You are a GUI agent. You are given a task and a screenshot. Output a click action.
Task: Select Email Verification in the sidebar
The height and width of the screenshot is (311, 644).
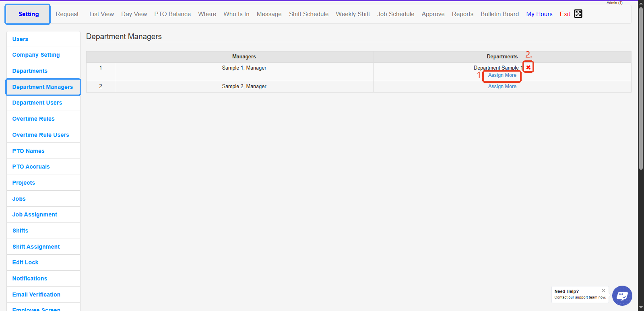(x=36, y=295)
